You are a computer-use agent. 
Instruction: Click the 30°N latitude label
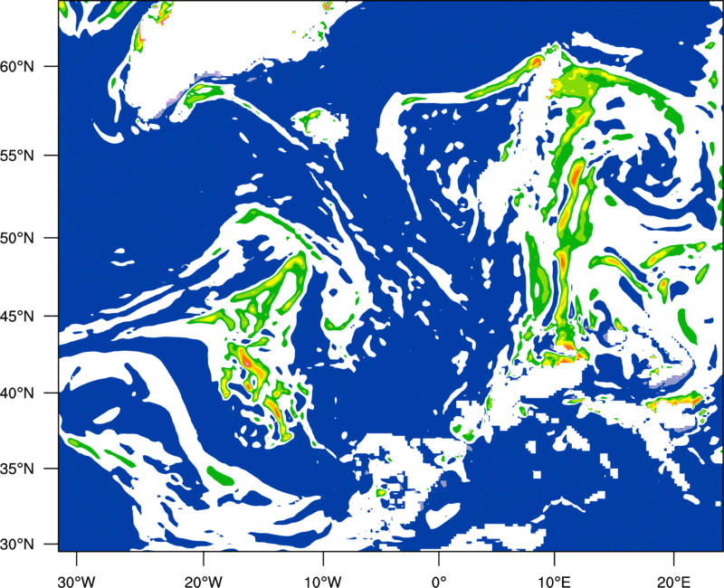click(x=17, y=545)
